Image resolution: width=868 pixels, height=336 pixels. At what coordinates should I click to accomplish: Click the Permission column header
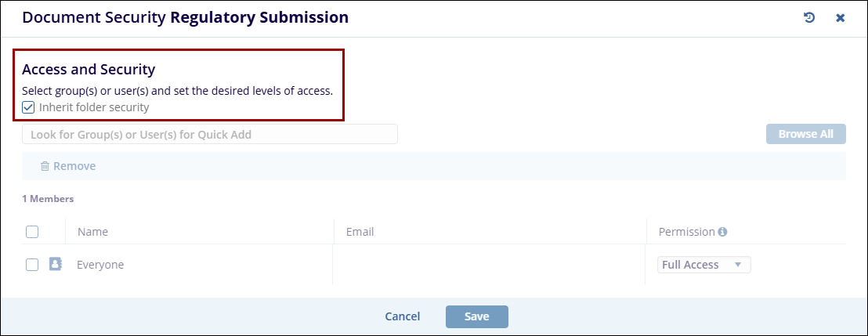click(x=686, y=232)
